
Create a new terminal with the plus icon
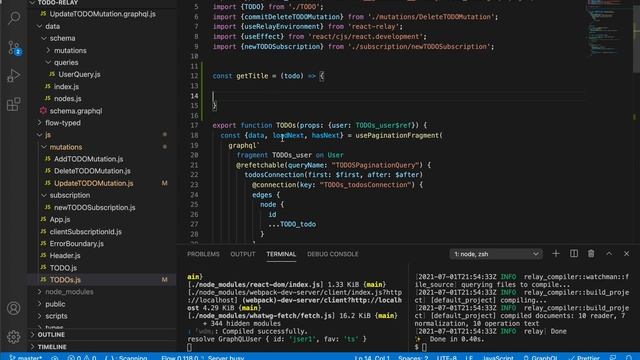556,254
